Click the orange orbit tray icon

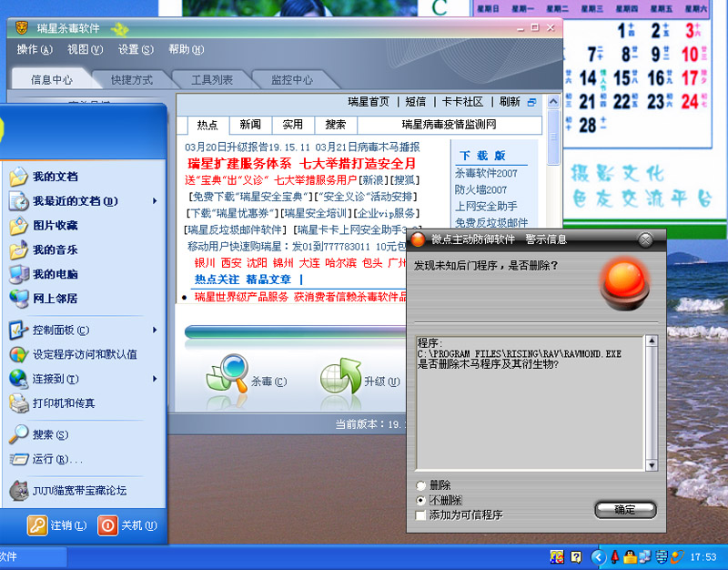[x=677, y=556]
